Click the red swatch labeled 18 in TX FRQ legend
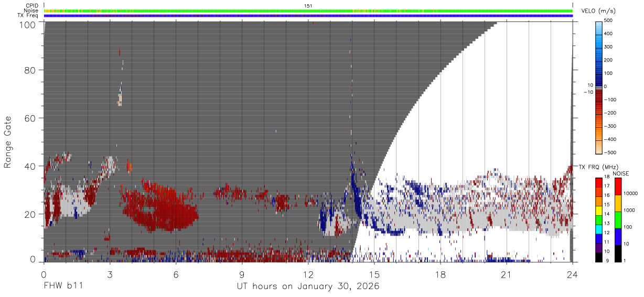 pos(599,182)
